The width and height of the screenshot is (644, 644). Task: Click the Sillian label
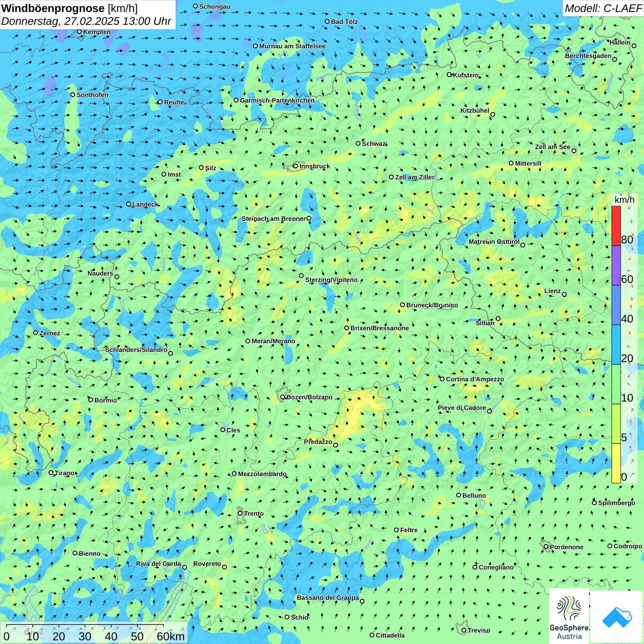pyautogui.click(x=485, y=323)
